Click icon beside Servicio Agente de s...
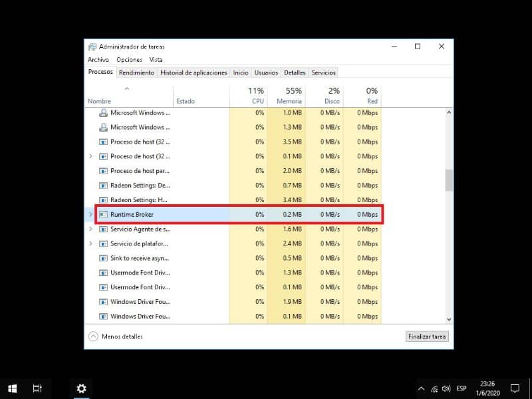The height and width of the screenshot is (399, 532). [x=103, y=229]
